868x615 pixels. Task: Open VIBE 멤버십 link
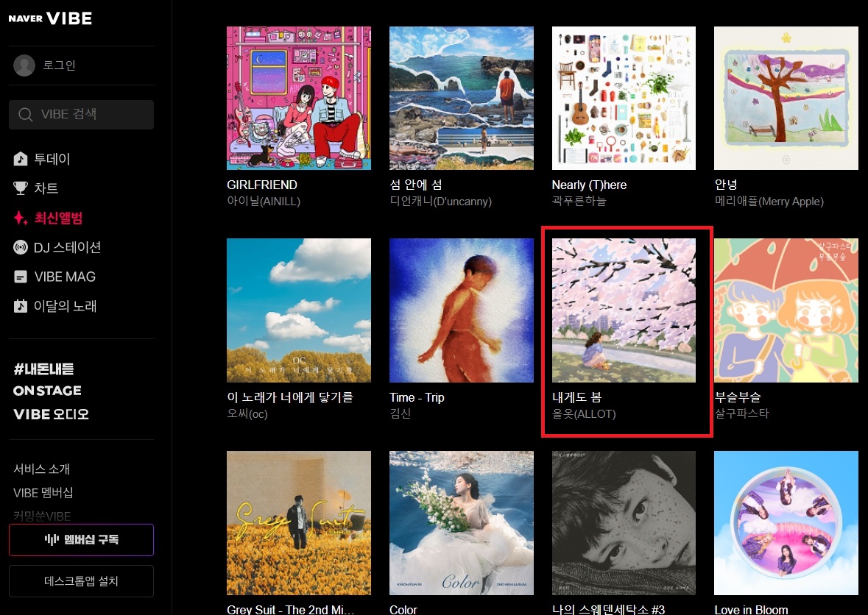[x=43, y=493]
